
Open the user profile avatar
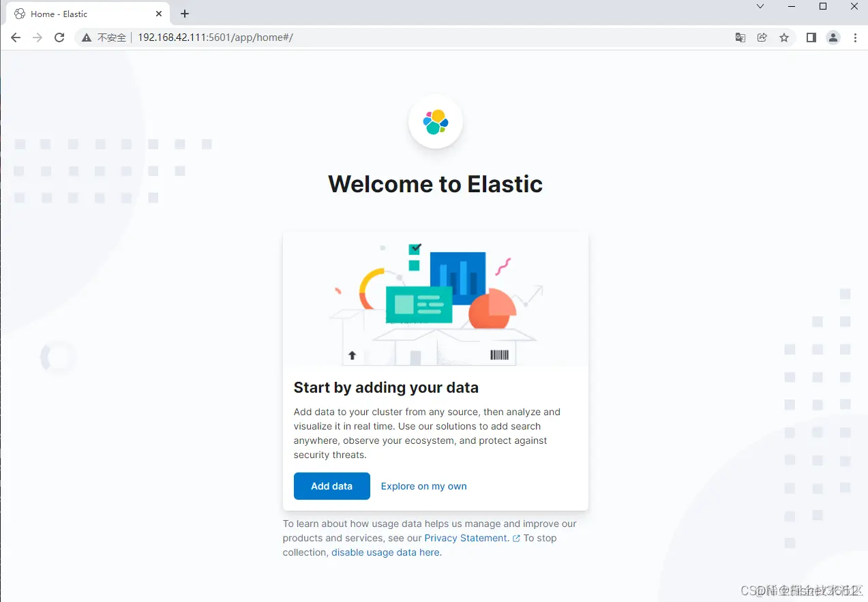click(833, 37)
